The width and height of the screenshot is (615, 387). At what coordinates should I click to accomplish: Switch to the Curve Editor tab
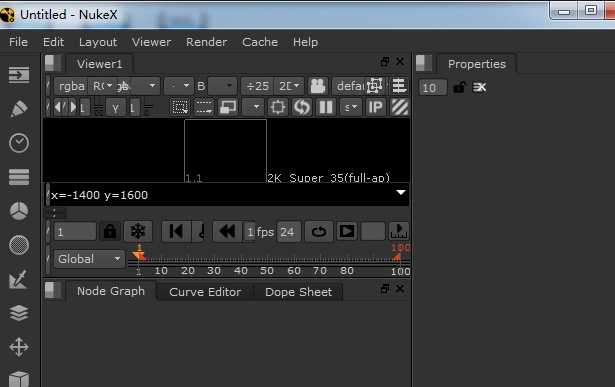205,292
